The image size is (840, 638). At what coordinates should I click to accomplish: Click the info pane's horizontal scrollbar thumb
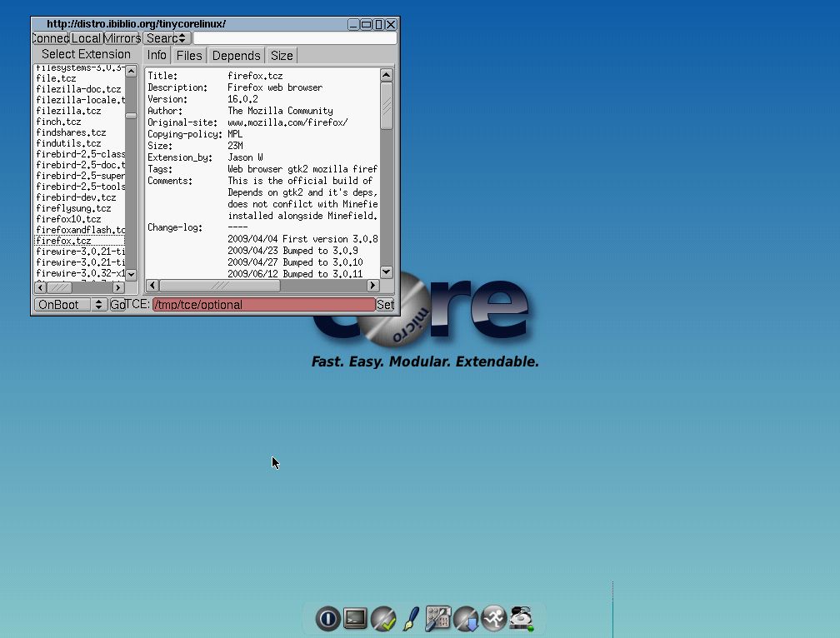pyautogui.click(x=220, y=286)
